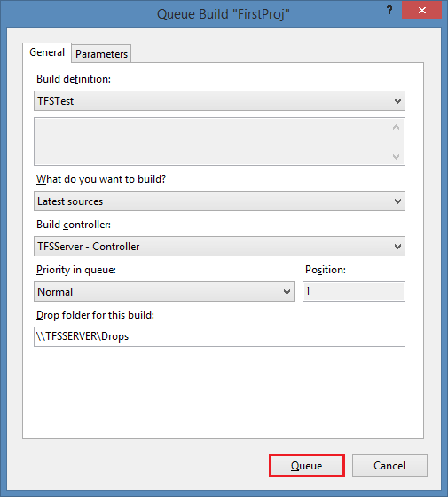Image resolution: width=448 pixels, height=497 pixels.
Task: Open the Latest sources combo box
Action: pos(219,201)
